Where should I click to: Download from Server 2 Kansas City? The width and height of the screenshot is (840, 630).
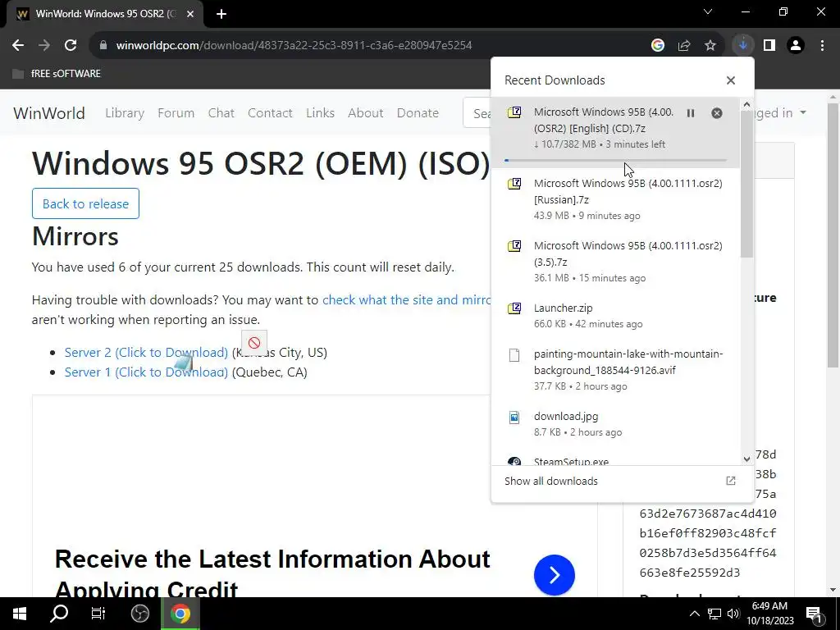click(146, 353)
